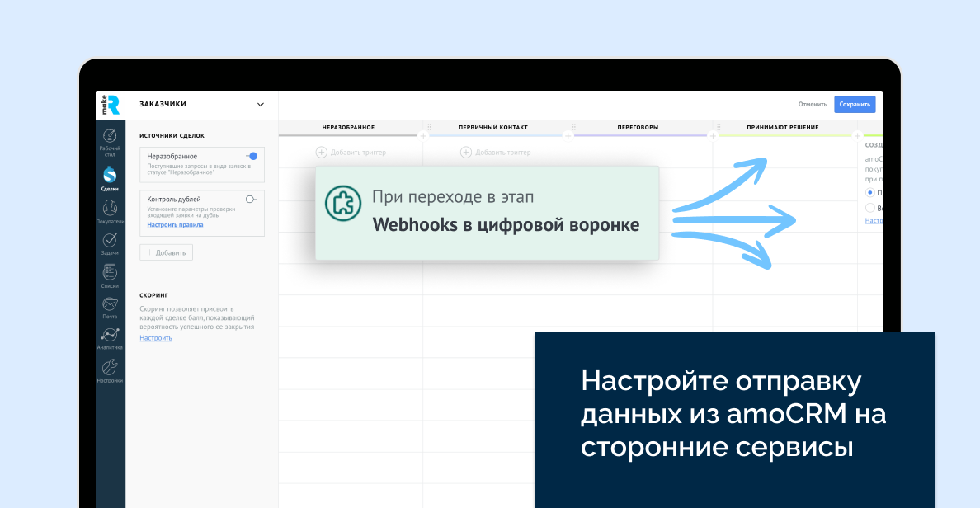Click the Добавить source button
Image resolution: width=980 pixels, height=508 pixels.
(x=167, y=252)
